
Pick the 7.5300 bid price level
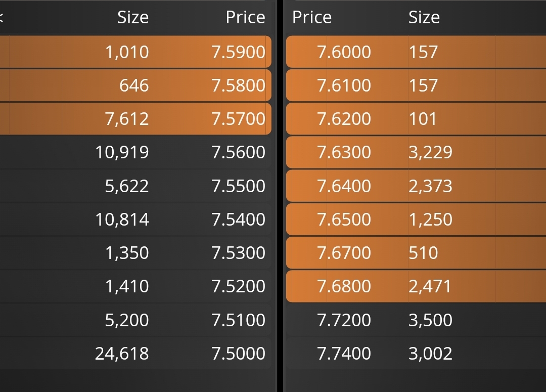135,252
